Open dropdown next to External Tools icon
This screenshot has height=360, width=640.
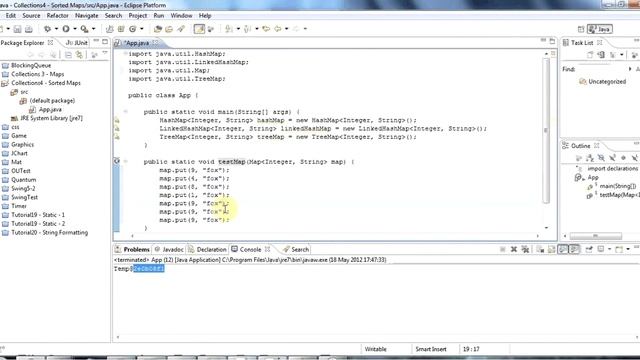[93, 29]
